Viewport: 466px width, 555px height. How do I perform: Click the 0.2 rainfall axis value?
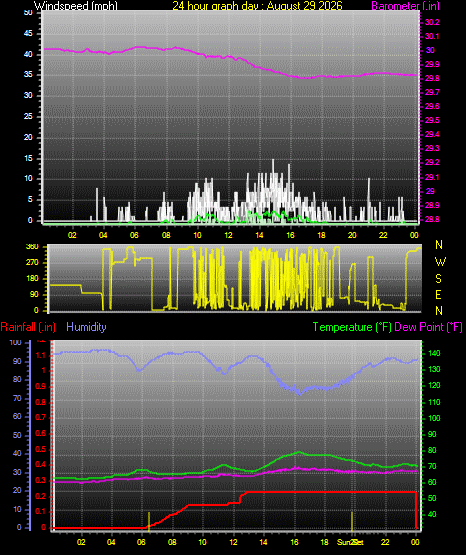(x=41, y=496)
